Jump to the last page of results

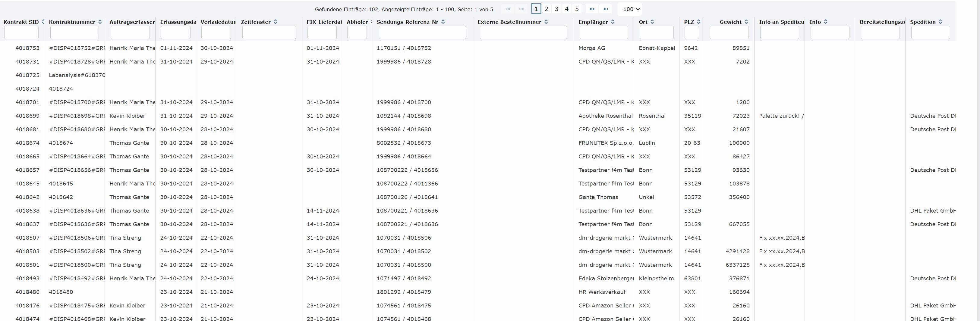pos(606,9)
